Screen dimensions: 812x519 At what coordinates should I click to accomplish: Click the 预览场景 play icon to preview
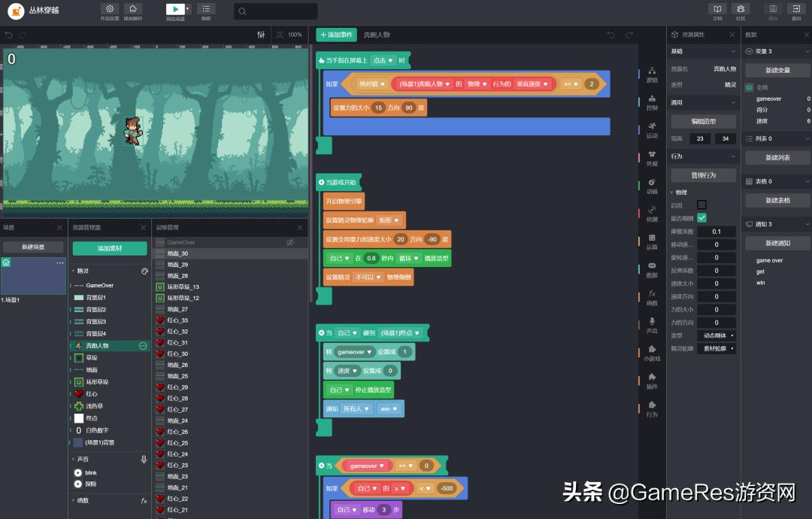tap(174, 9)
